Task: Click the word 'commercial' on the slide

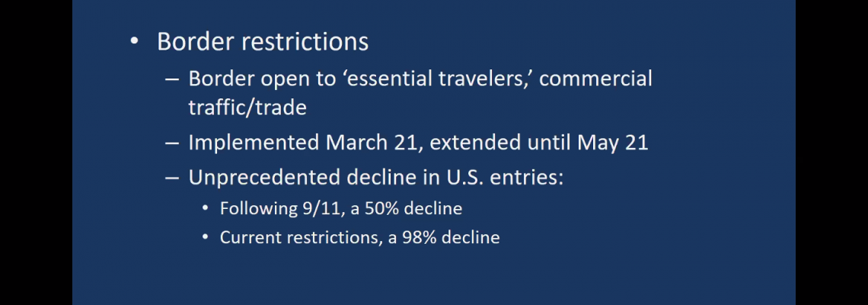Action: 595,79
